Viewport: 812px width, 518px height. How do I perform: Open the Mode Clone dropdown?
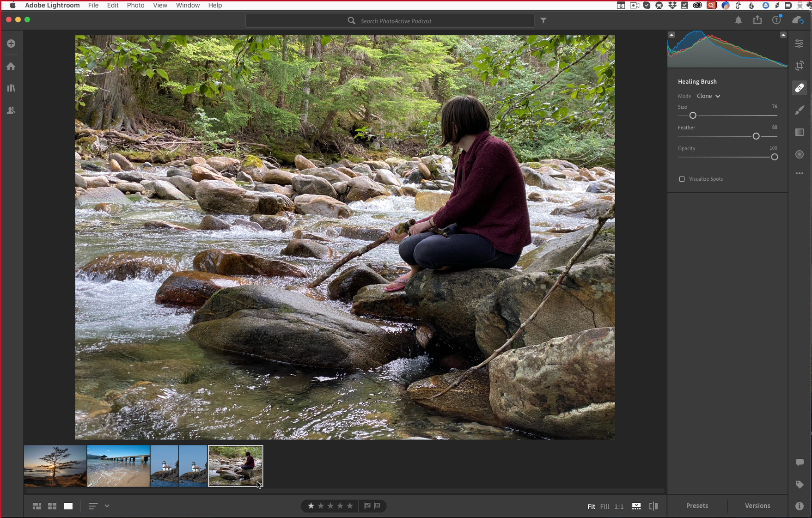coord(708,96)
